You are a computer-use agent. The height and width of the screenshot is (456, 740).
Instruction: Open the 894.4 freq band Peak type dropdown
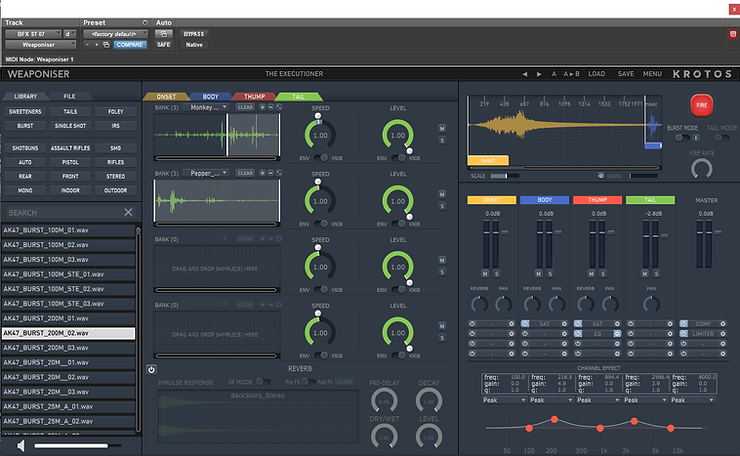(598, 400)
